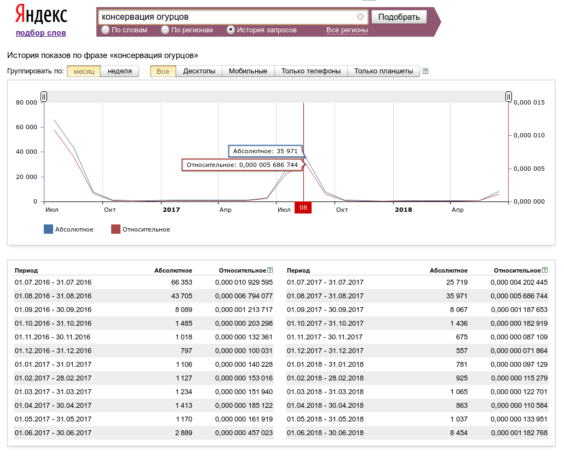564x456 pixels.
Task: Group data by месяц
Action: (x=84, y=71)
